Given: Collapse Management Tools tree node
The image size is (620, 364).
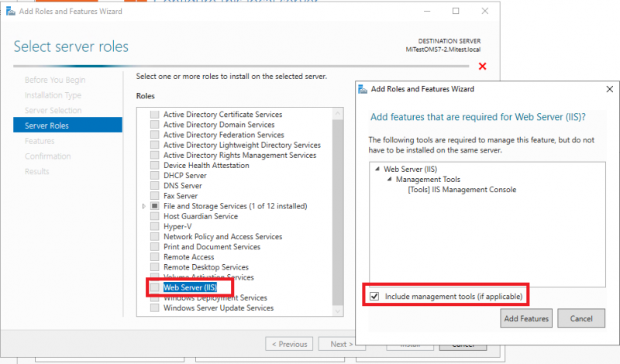Looking at the screenshot, I should click(390, 179).
